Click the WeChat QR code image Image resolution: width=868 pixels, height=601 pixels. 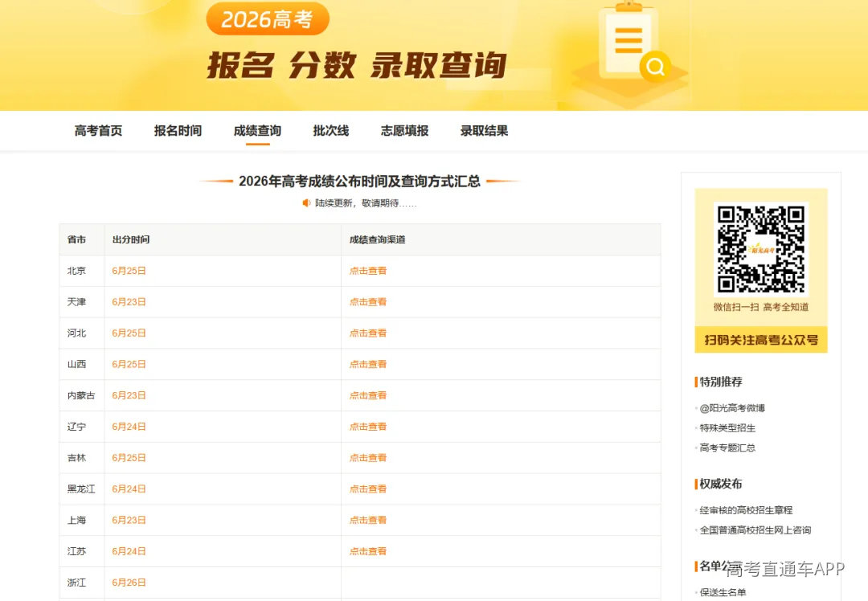point(760,250)
